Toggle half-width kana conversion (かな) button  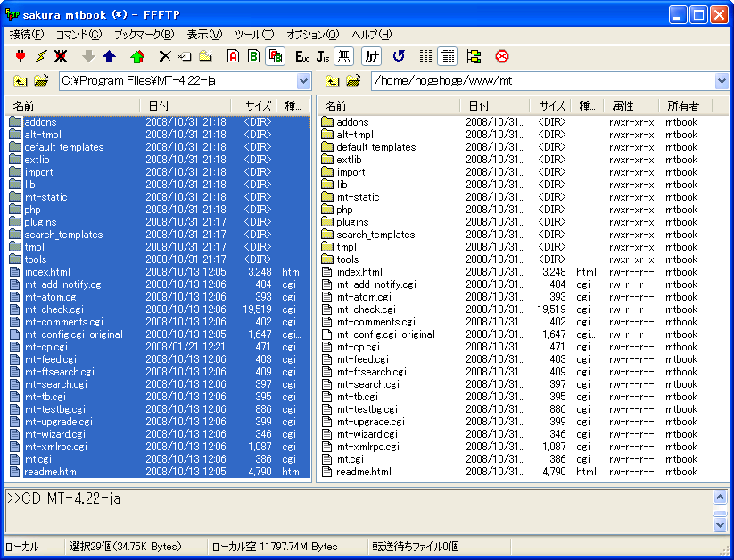[371, 56]
